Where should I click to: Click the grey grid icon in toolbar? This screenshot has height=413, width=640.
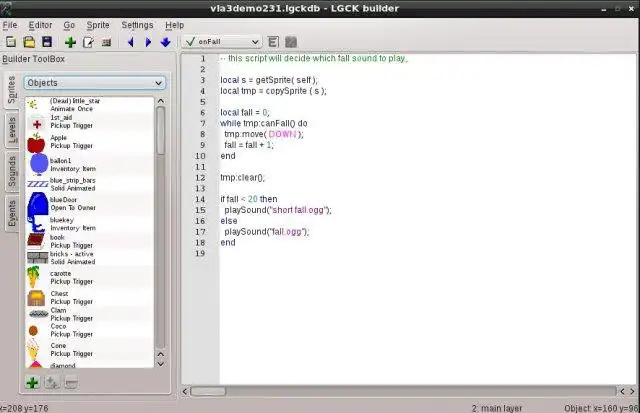tap(291, 42)
